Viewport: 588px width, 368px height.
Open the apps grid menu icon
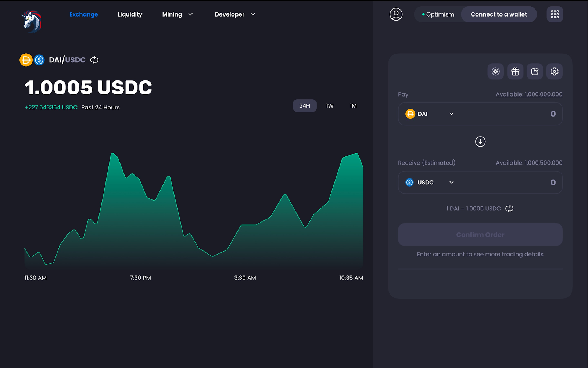pos(555,14)
